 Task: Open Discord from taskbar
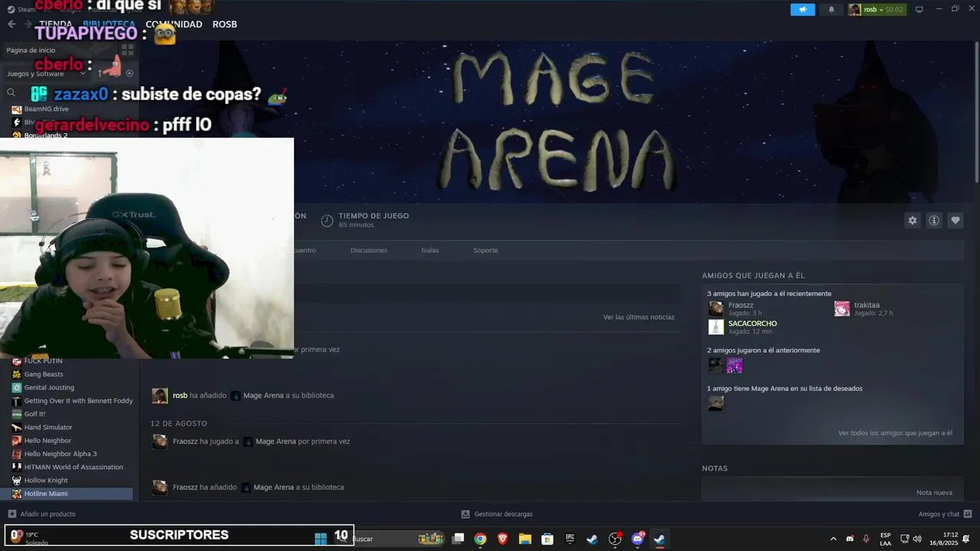coord(638,539)
